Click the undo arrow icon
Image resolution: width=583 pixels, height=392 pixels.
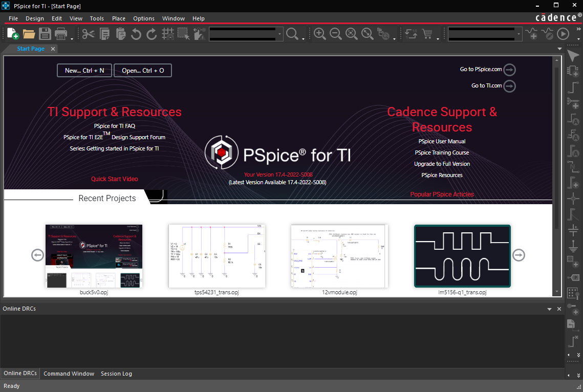pyautogui.click(x=136, y=34)
